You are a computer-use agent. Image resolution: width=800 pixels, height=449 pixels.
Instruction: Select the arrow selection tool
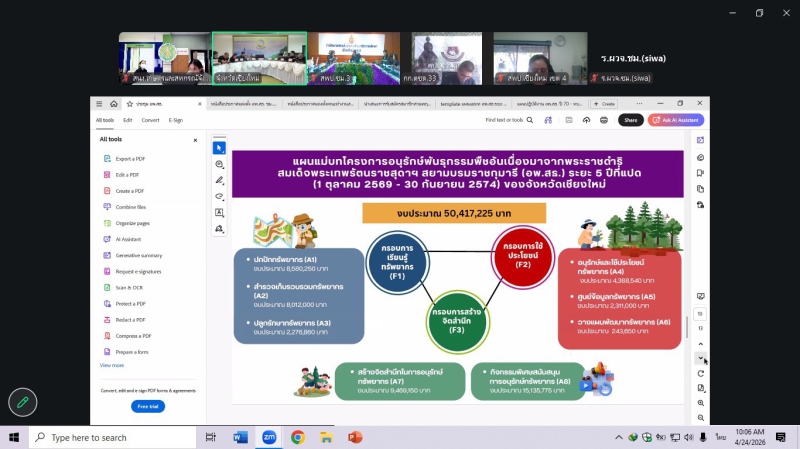[219, 148]
